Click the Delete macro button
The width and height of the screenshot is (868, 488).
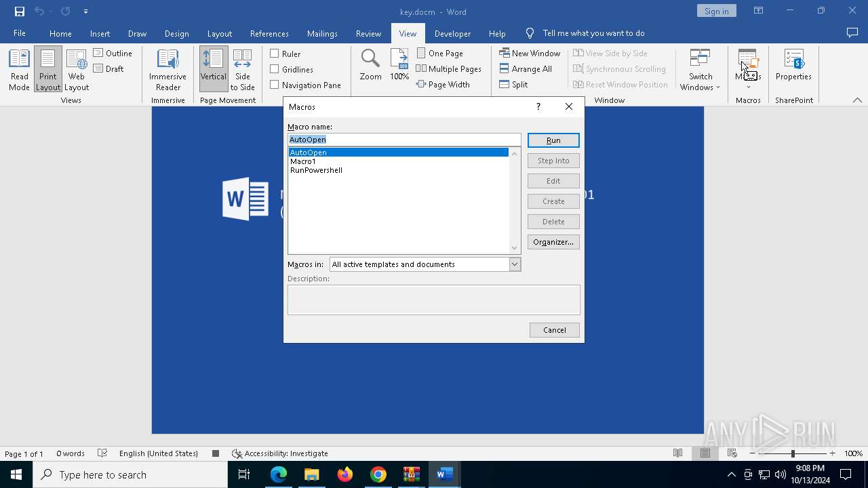553,222
